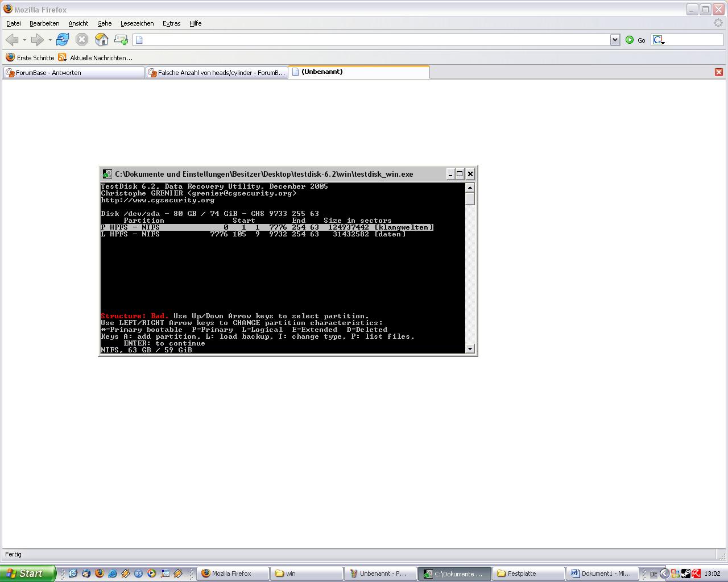Switch to the win folder taskbar button
This screenshot has height=582, width=728.
tap(306, 573)
